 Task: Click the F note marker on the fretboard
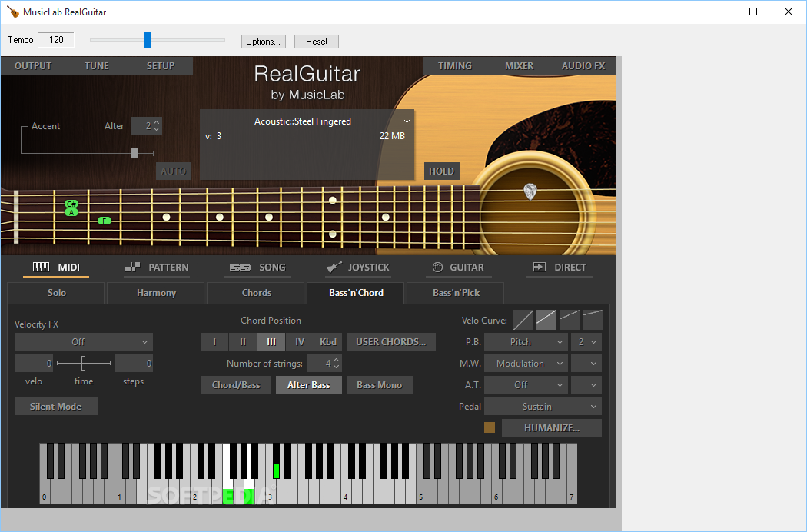click(x=105, y=221)
